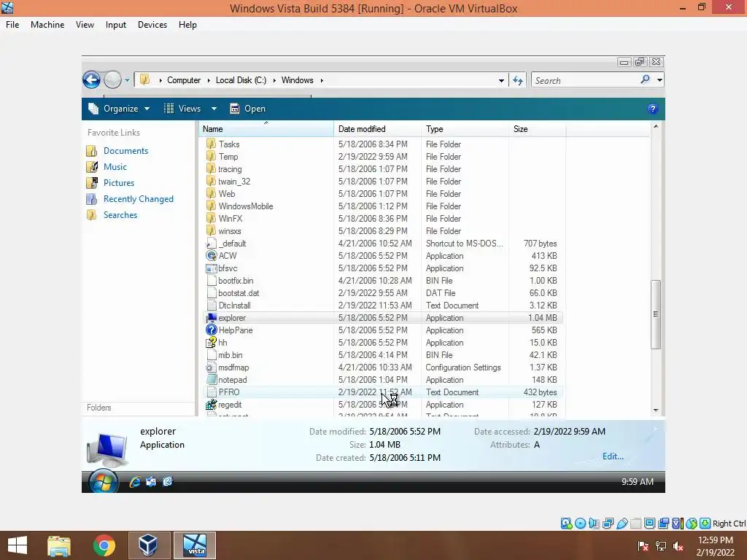Select bootfix.bin file name
This screenshot has height=560, width=747.
(x=236, y=281)
